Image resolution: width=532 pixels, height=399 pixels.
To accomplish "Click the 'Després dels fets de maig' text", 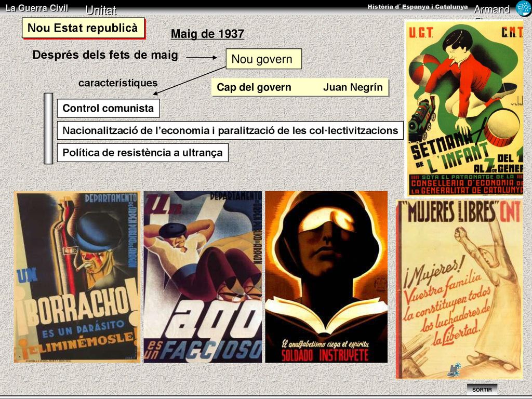I will coord(105,55).
